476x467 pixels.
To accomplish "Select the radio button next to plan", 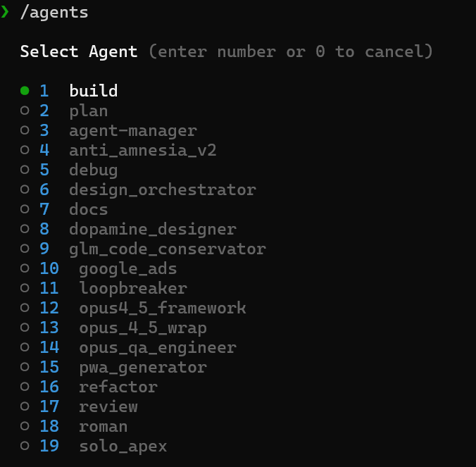I will pos(25,111).
